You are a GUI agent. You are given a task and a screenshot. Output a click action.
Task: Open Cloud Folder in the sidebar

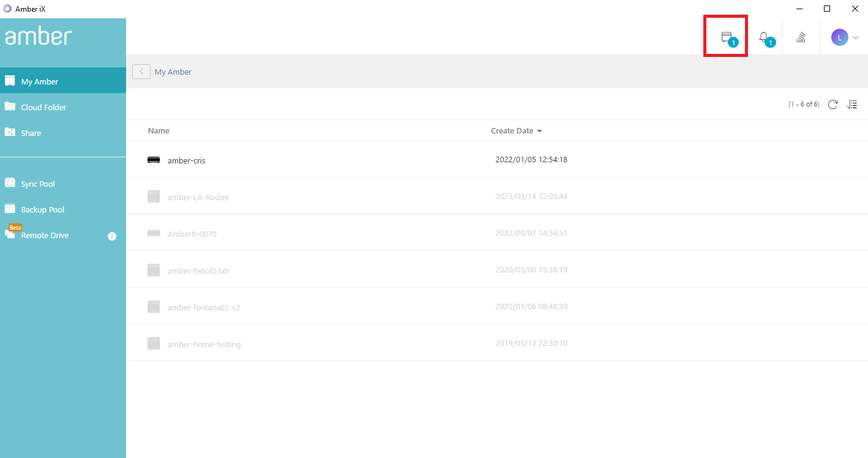[x=63, y=107]
